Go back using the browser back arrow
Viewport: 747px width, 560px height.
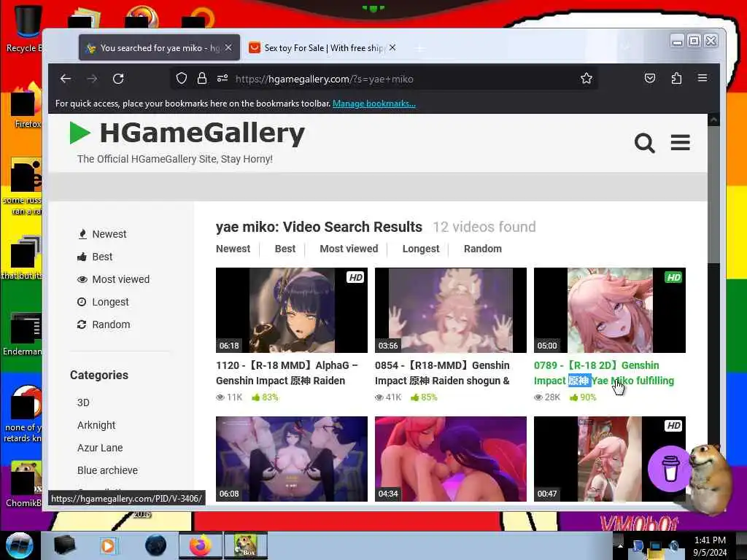pos(66,79)
